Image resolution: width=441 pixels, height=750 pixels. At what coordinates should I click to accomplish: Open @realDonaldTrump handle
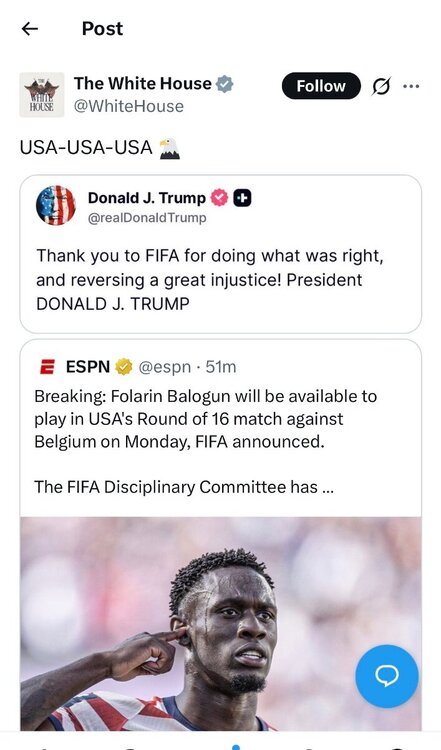[x=147, y=218]
